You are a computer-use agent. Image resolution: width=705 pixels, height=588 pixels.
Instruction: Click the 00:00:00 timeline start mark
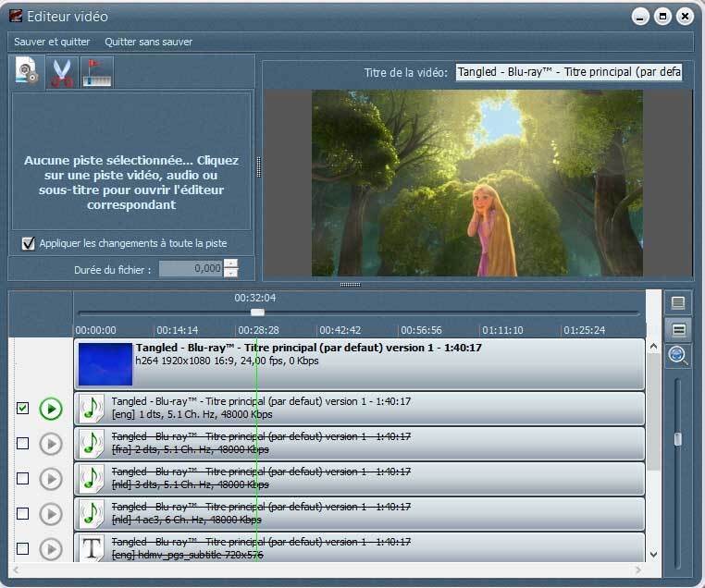[96, 330]
